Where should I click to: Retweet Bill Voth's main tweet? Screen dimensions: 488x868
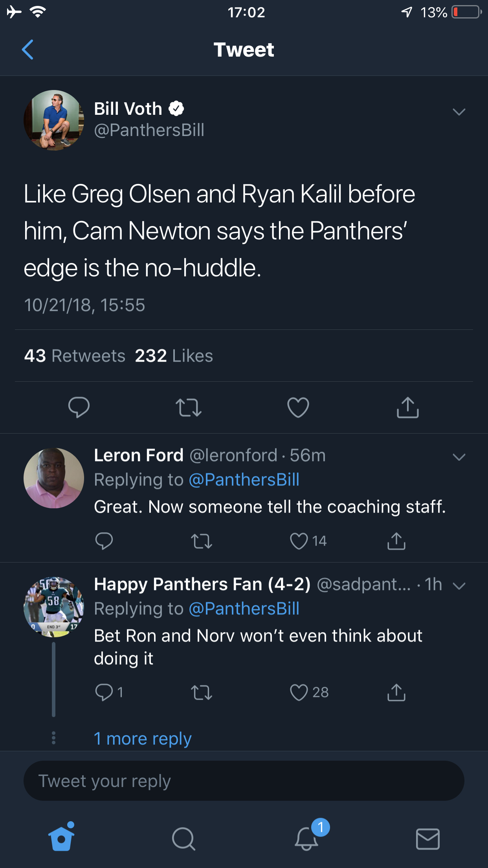189,407
